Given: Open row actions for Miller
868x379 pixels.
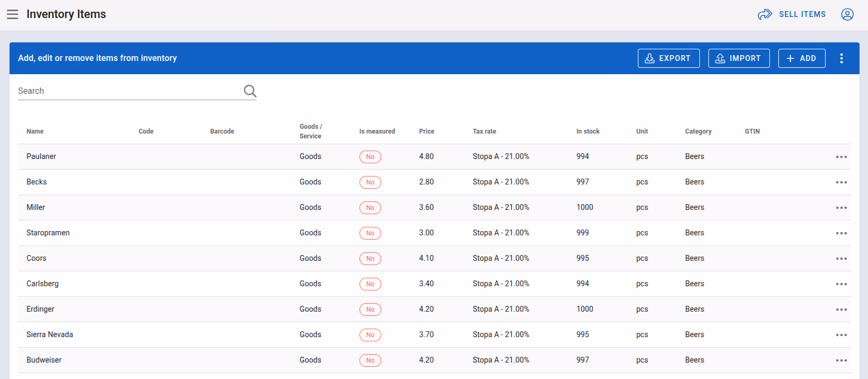Looking at the screenshot, I should click(x=841, y=208).
